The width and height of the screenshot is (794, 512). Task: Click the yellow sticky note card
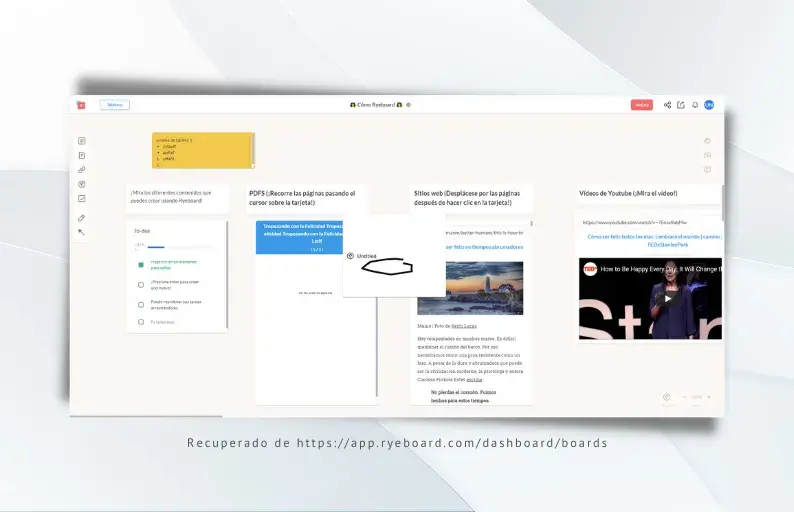pyautogui.click(x=202, y=151)
